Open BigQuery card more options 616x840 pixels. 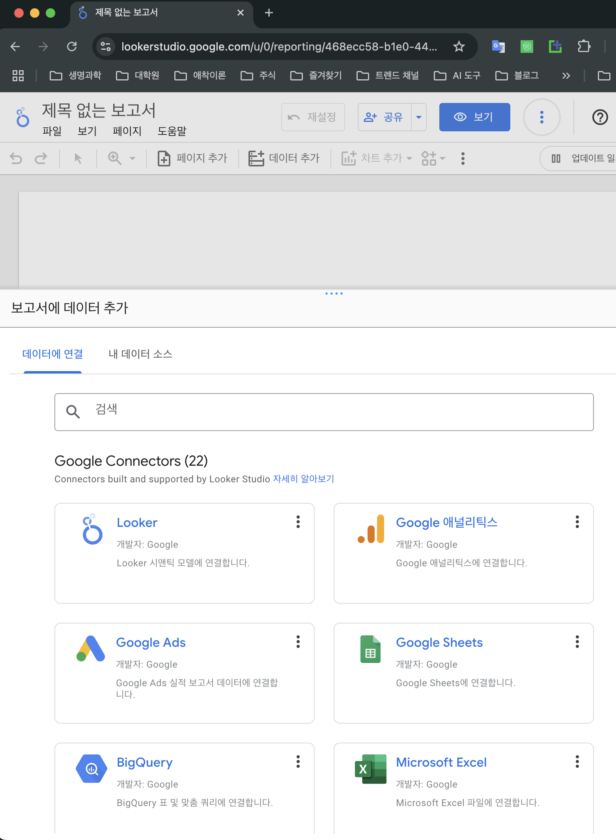pyautogui.click(x=298, y=762)
